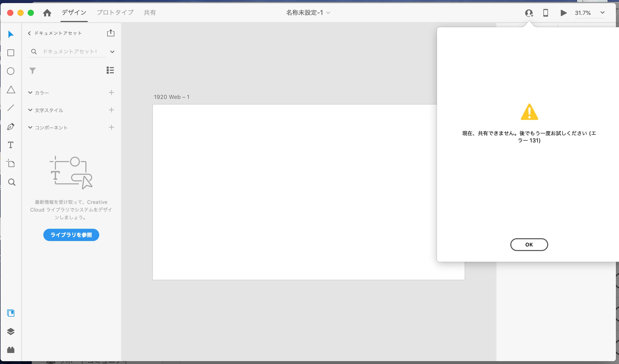Viewport: 619px width, 364px height.
Task: Click the document assets search field
Action: [70, 51]
